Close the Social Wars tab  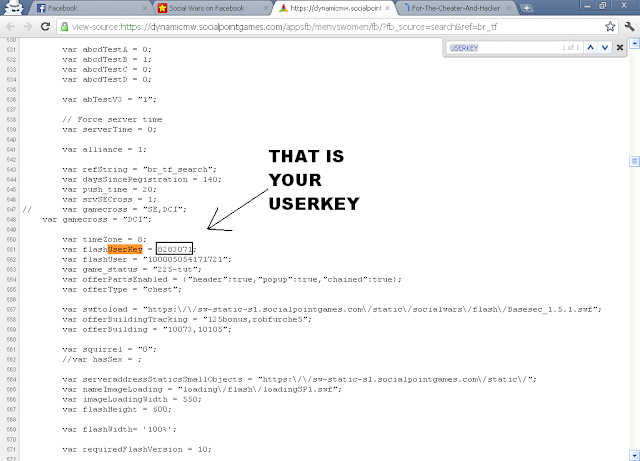pos(266,8)
